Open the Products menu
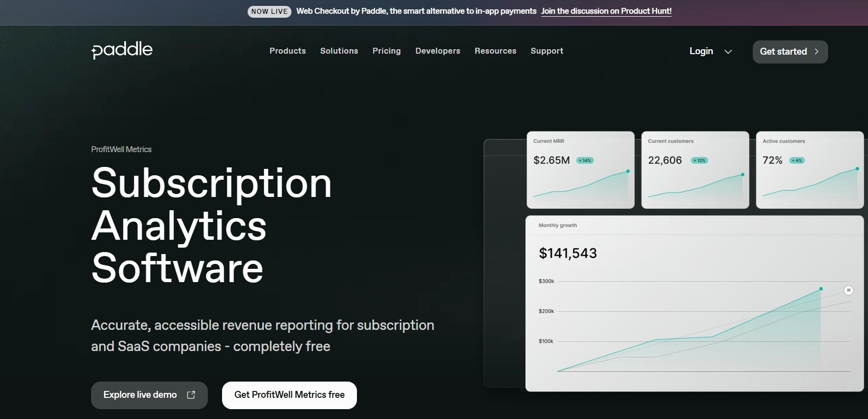Image resolution: width=868 pixels, height=419 pixels. tap(288, 51)
